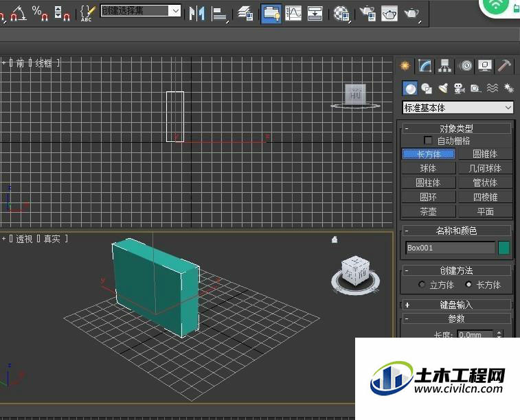Select the Space Warps category icon
This screenshot has width=520, height=420.
492,89
